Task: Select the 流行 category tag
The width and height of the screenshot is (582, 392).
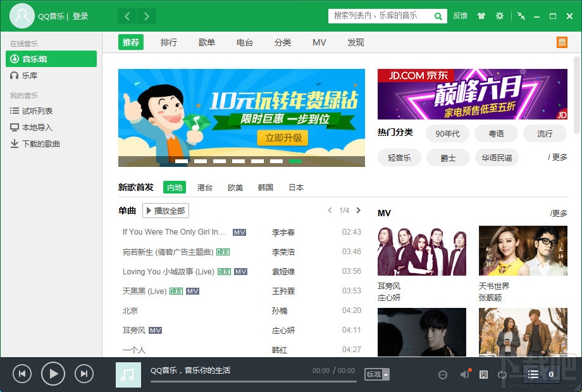Action: (x=545, y=133)
